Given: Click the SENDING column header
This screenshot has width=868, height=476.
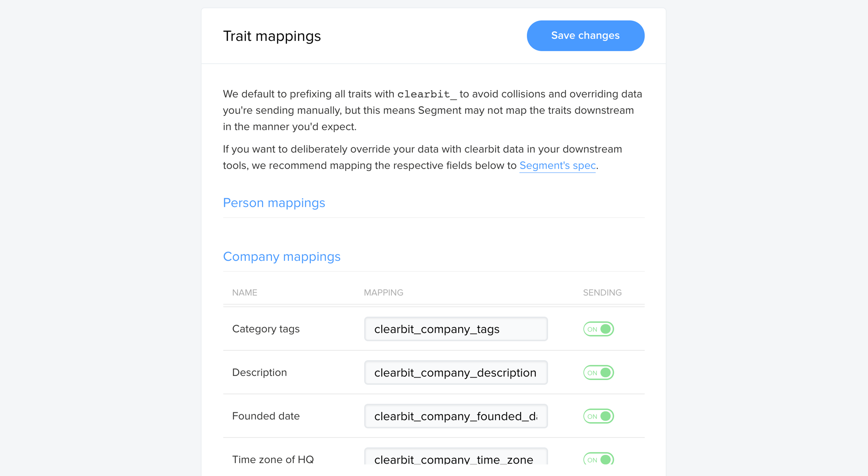Looking at the screenshot, I should [602, 293].
